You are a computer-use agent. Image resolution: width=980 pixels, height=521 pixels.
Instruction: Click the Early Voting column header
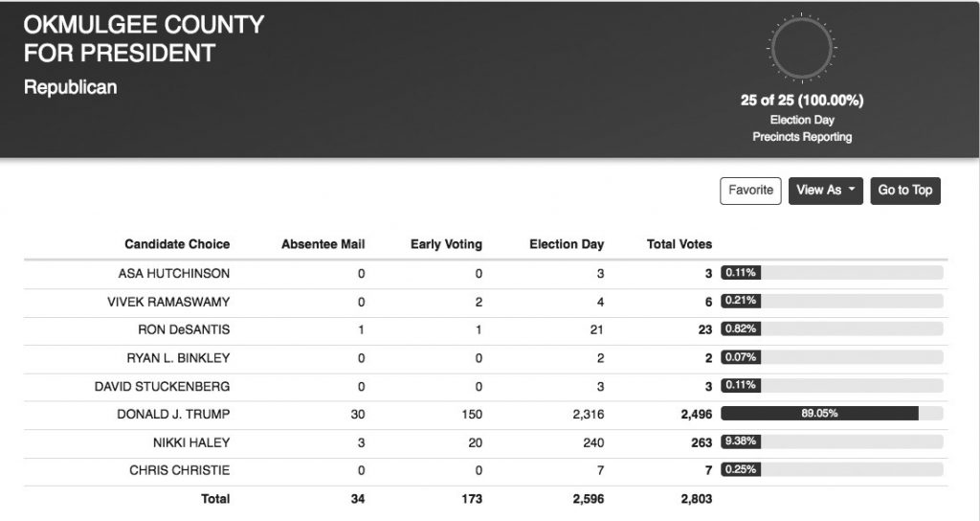(446, 244)
